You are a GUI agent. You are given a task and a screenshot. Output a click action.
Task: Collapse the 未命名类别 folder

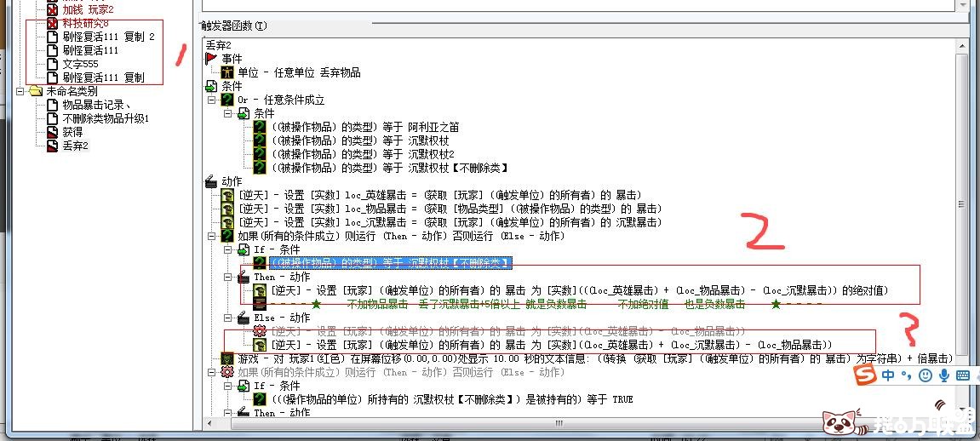20,91
